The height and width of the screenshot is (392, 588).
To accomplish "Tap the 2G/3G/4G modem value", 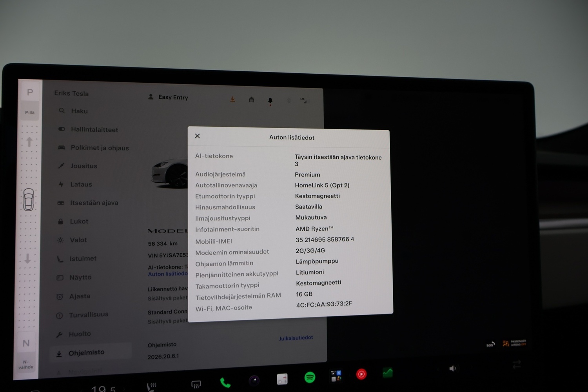I will [310, 250].
